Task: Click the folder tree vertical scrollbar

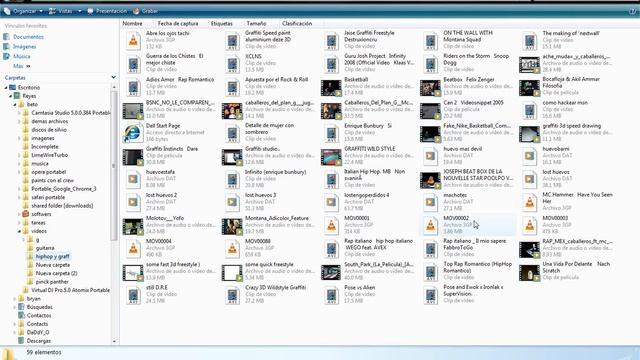Action: [114, 165]
